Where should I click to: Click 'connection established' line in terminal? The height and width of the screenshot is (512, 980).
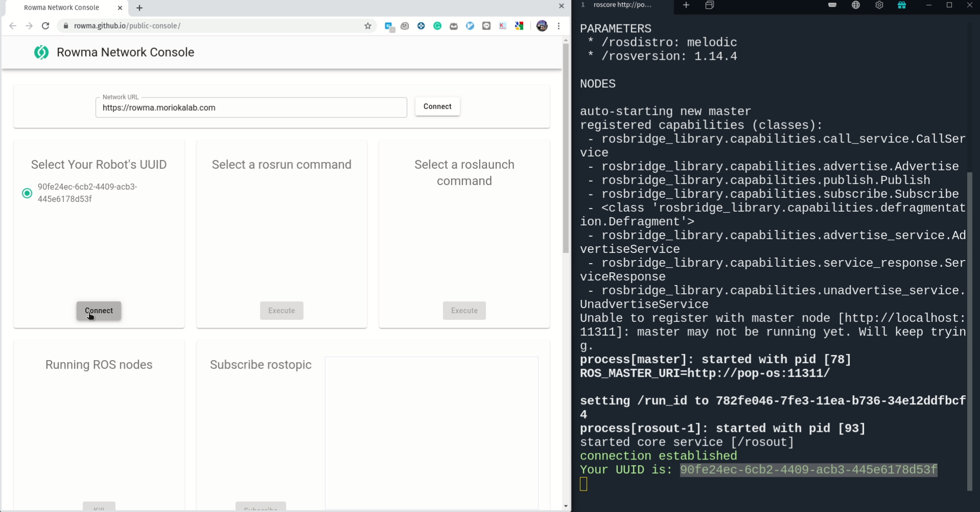[658, 456]
